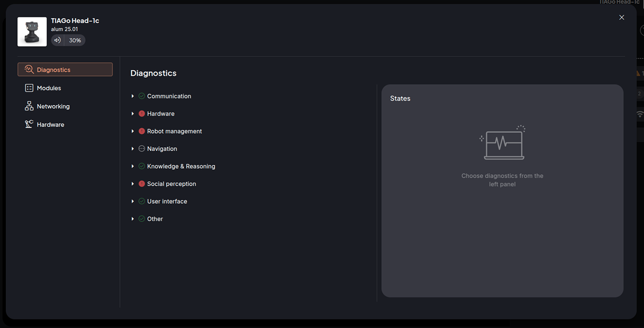Click the 30% volume level control
The width and height of the screenshot is (644, 328).
point(75,40)
